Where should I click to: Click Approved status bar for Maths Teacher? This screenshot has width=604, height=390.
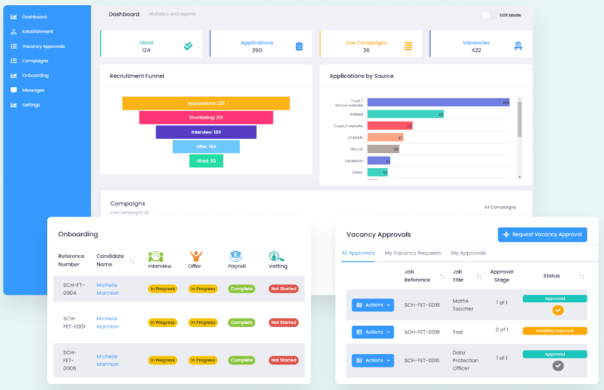click(x=555, y=299)
